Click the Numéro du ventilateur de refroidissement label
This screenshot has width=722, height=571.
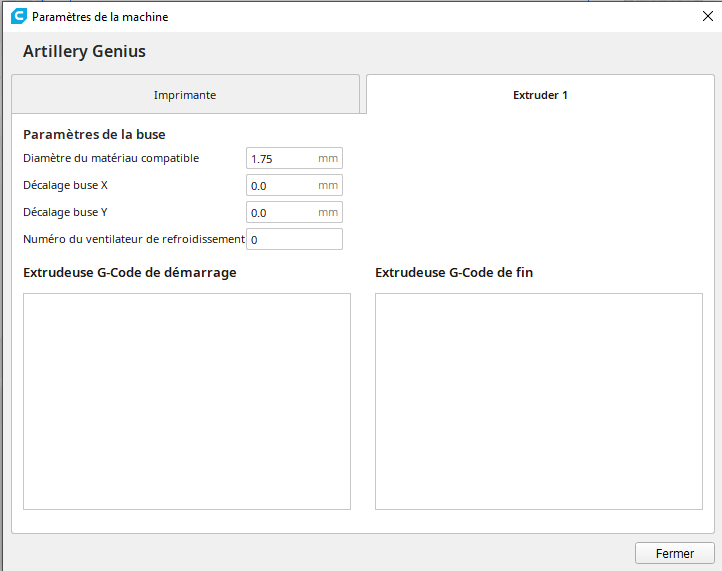(x=134, y=239)
